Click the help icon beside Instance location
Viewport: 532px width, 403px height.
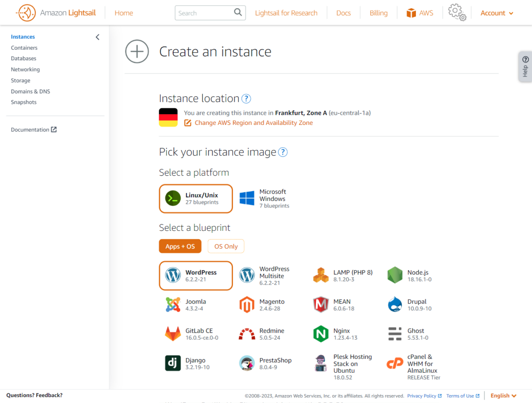246,99
